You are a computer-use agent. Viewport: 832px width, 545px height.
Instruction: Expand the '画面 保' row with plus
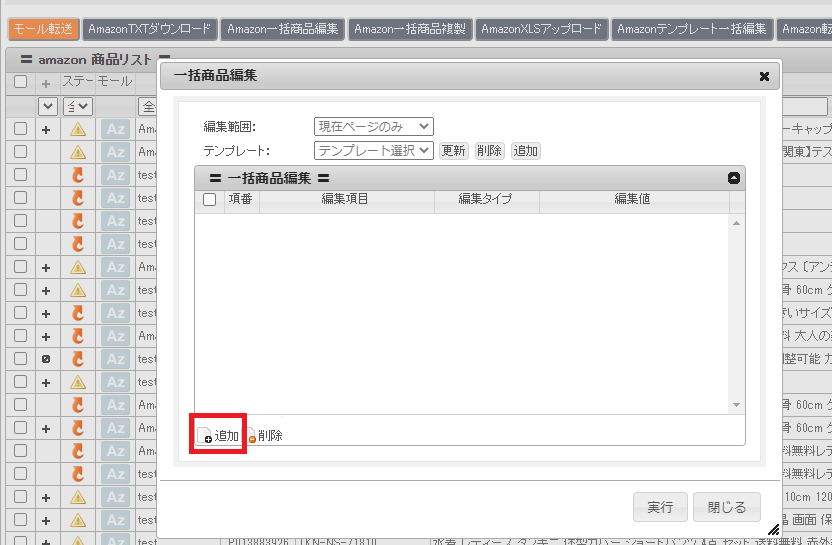[x=46, y=521]
